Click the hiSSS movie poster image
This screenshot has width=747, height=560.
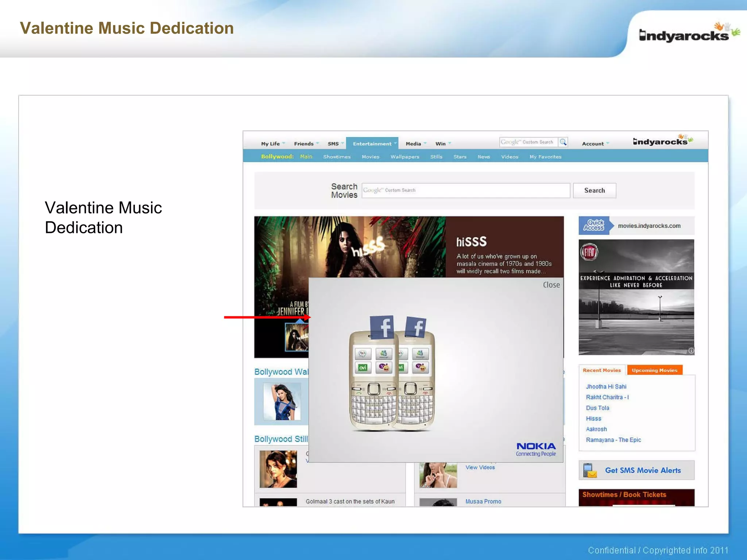click(350, 247)
